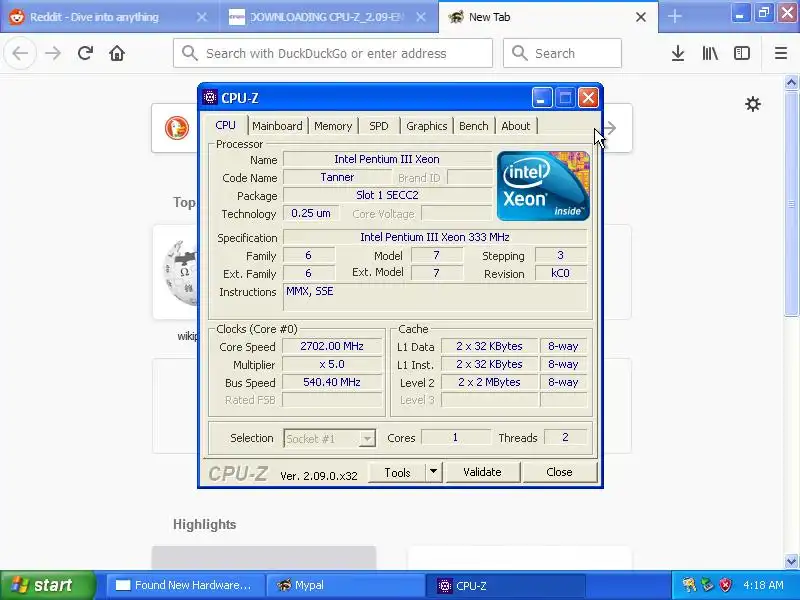Switch to the Downloading CPU-Z tab
Image resolution: width=800 pixels, height=600 pixels.
pos(326,17)
